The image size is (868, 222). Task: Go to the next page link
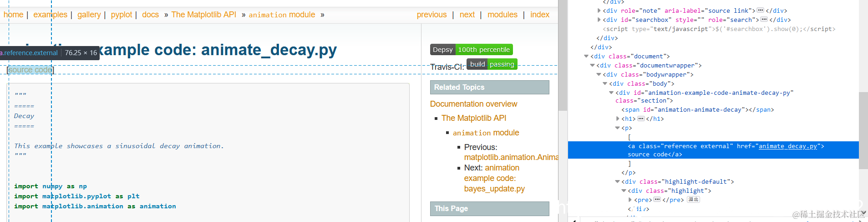click(x=467, y=15)
